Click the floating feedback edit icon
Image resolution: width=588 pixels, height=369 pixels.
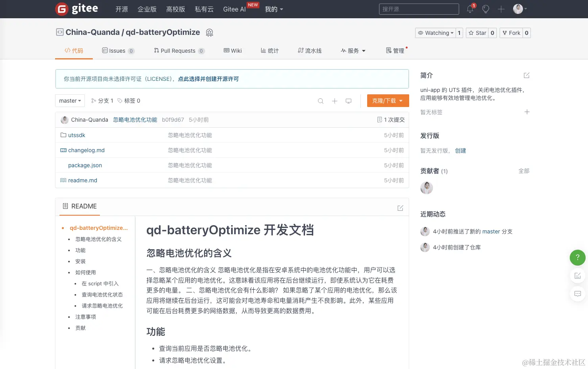(x=578, y=275)
